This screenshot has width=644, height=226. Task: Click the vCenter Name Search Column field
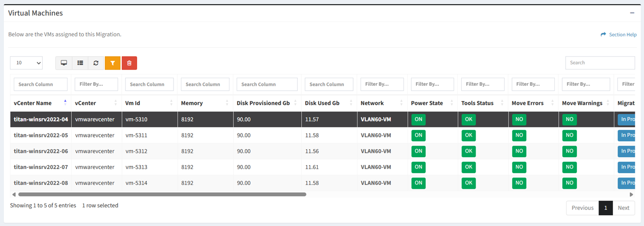click(x=41, y=84)
